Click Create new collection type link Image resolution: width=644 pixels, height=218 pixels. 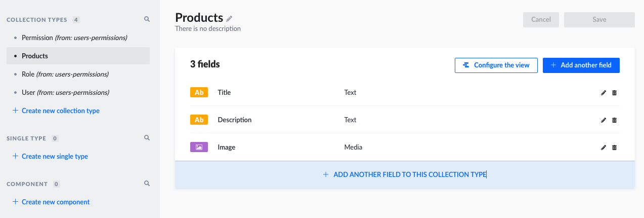point(60,111)
